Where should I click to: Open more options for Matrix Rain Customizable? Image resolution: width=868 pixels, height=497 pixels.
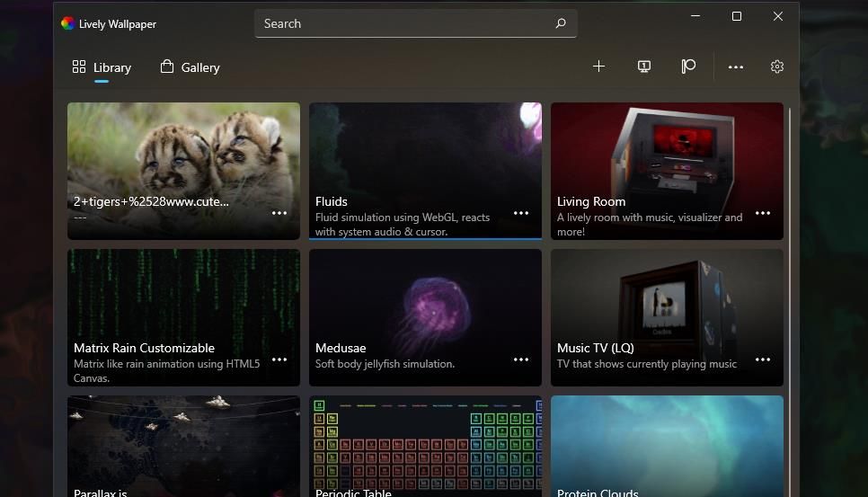pyautogui.click(x=279, y=359)
